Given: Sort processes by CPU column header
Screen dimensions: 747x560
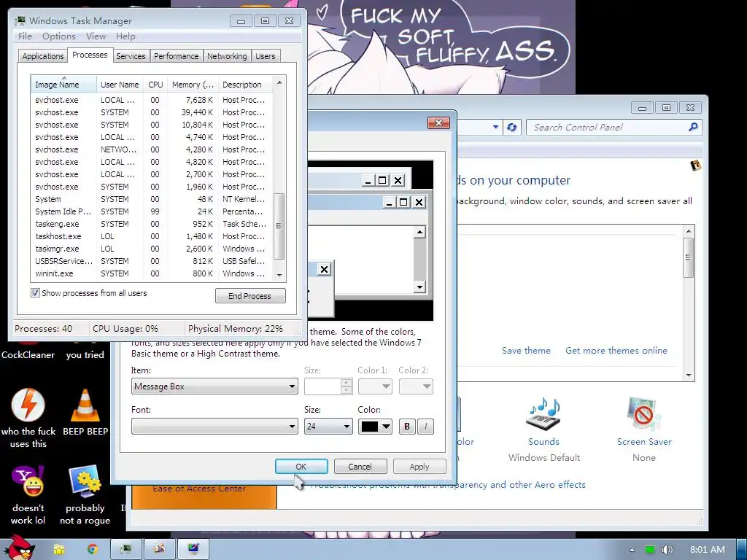Looking at the screenshot, I should pyautogui.click(x=155, y=85).
